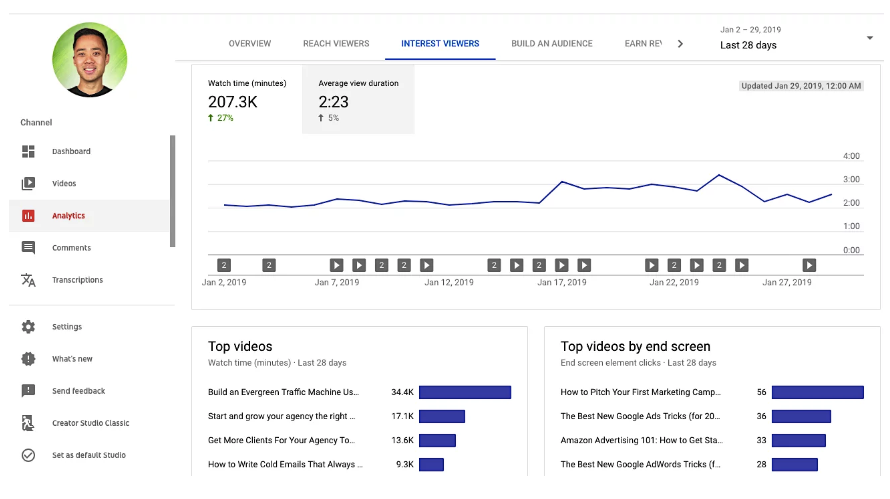Click the 9.3K watch time bar
The height and width of the screenshot is (499, 890).
pyautogui.click(x=431, y=464)
